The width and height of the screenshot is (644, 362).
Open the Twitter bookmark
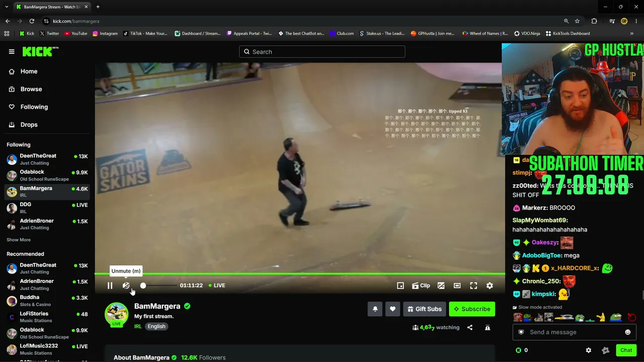click(x=49, y=34)
